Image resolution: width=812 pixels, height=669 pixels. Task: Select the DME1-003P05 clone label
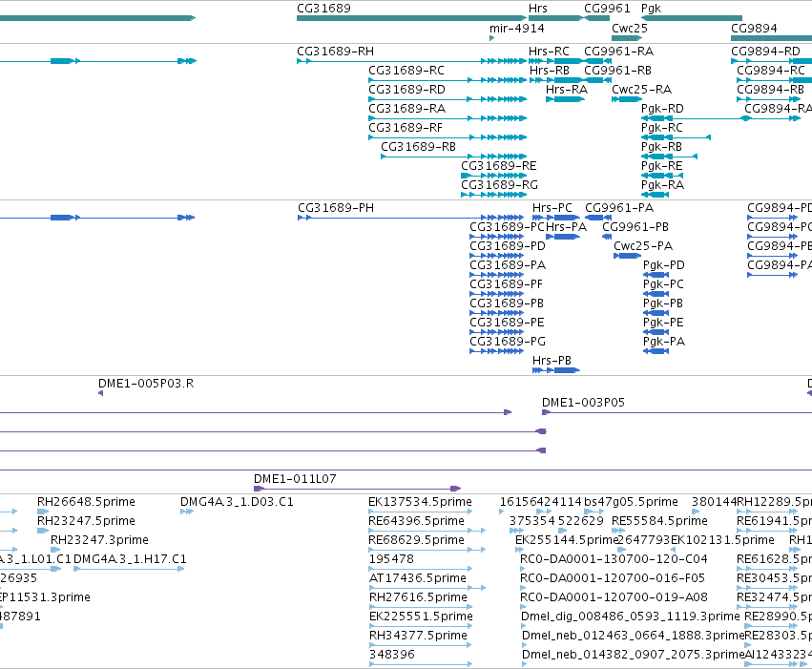click(x=583, y=403)
